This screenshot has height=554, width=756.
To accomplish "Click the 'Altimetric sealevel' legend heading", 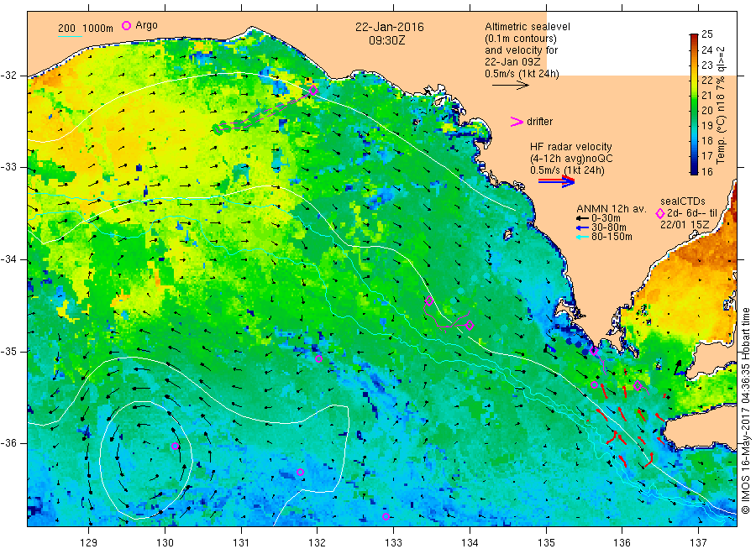I will pos(528,27).
